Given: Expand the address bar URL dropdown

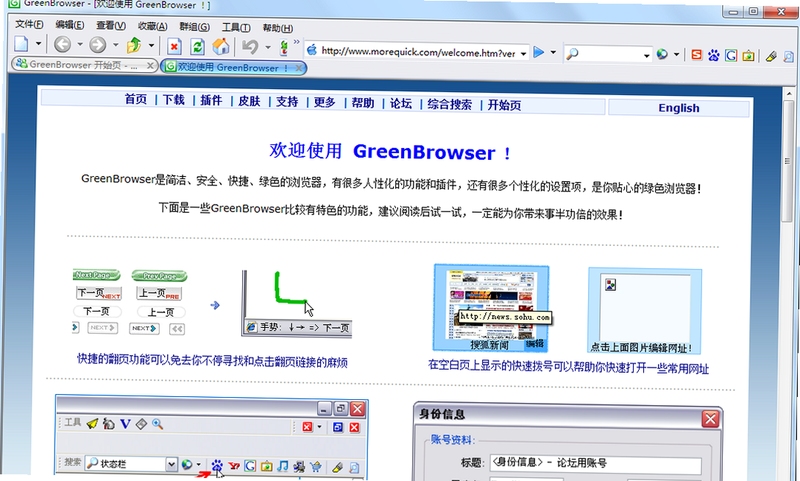Looking at the screenshot, I should [x=523, y=54].
